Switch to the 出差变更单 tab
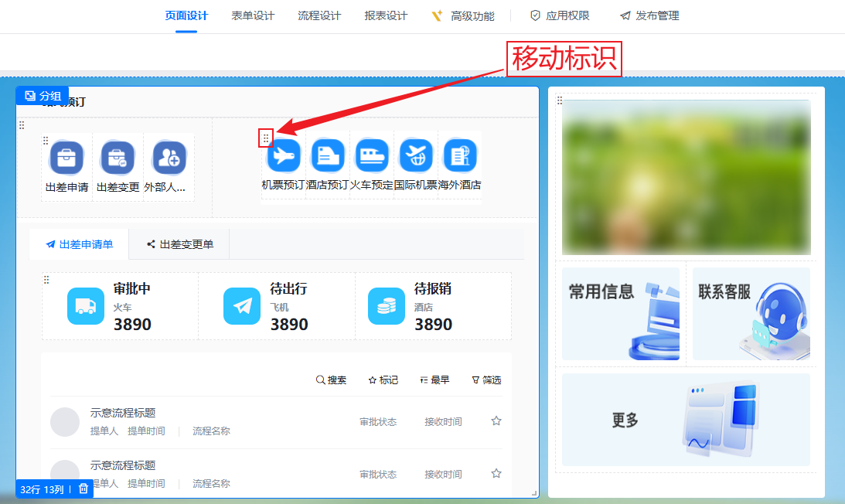This screenshot has height=504, width=845. click(x=179, y=244)
